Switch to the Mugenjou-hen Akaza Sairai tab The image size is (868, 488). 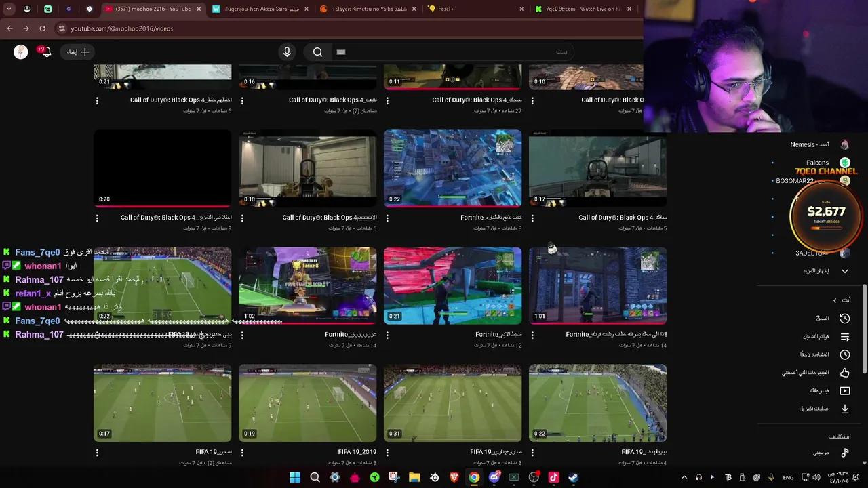(x=260, y=9)
